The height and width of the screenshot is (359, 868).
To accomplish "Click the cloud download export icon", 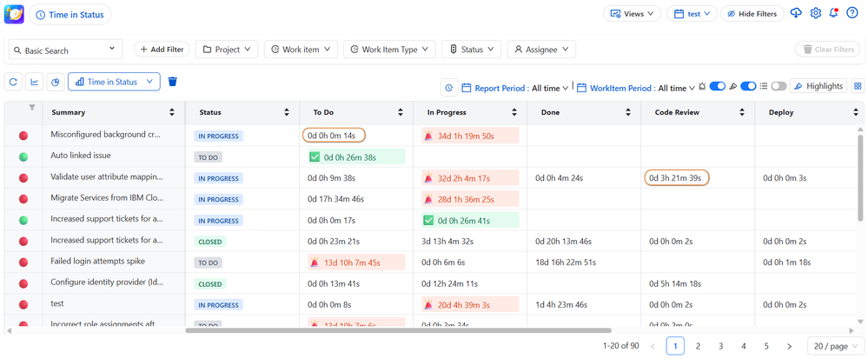I will [x=796, y=13].
